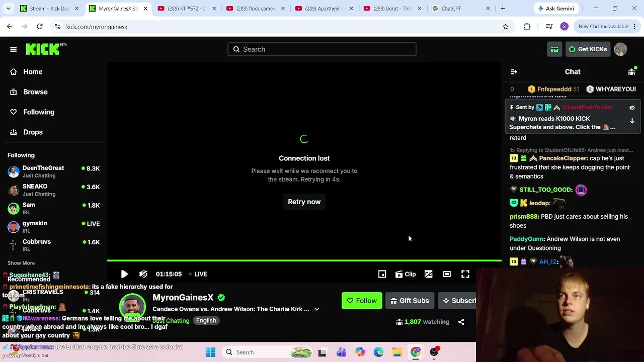Open the Chrome profile S avatar
This screenshot has width=644, height=362.
pos(565,27)
